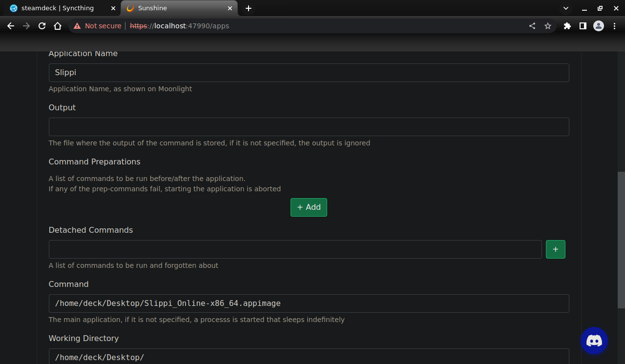Open the tab search dropdown

(x=566, y=8)
